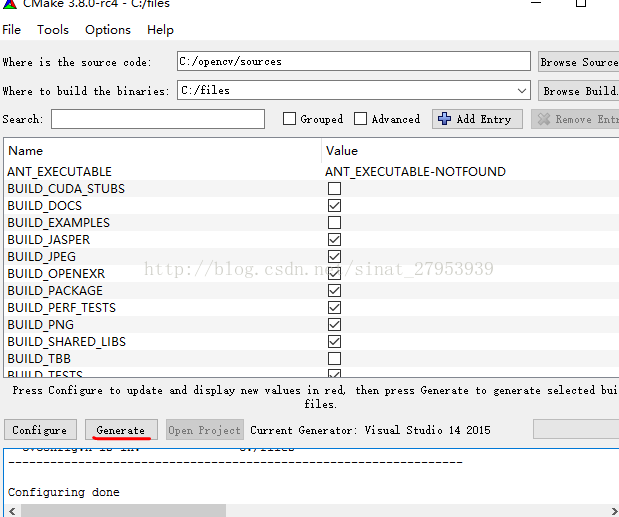Uncheck the BUILD_DOCS checkbox

tap(334, 206)
